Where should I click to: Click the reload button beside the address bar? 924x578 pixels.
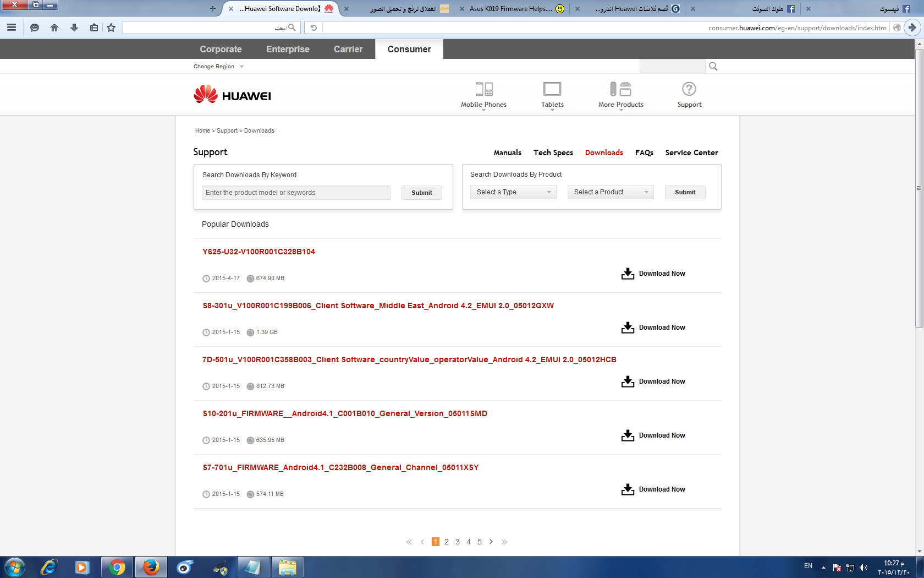click(x=313, y=28)
